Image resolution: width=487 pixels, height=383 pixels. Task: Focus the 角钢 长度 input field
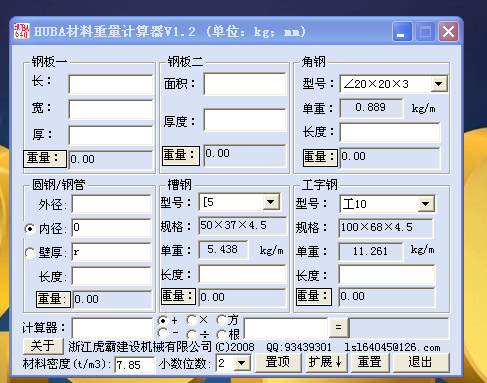tap(390, 132)
